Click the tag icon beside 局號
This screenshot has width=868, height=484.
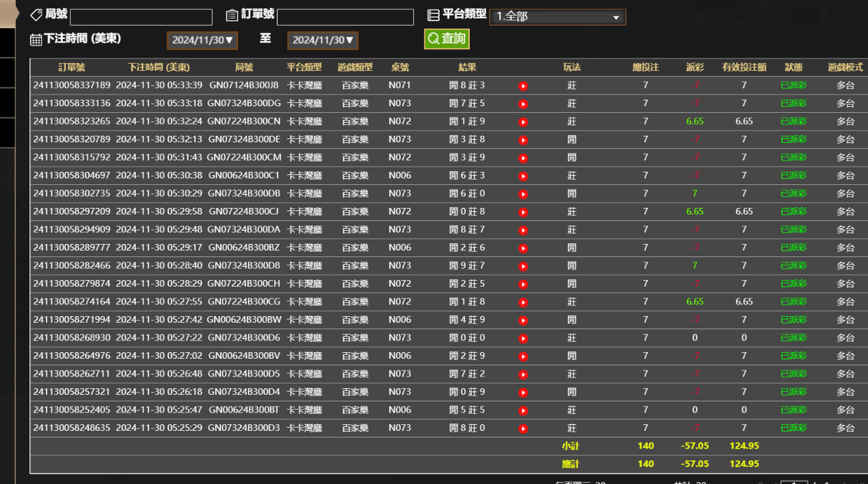pos(36,14)
